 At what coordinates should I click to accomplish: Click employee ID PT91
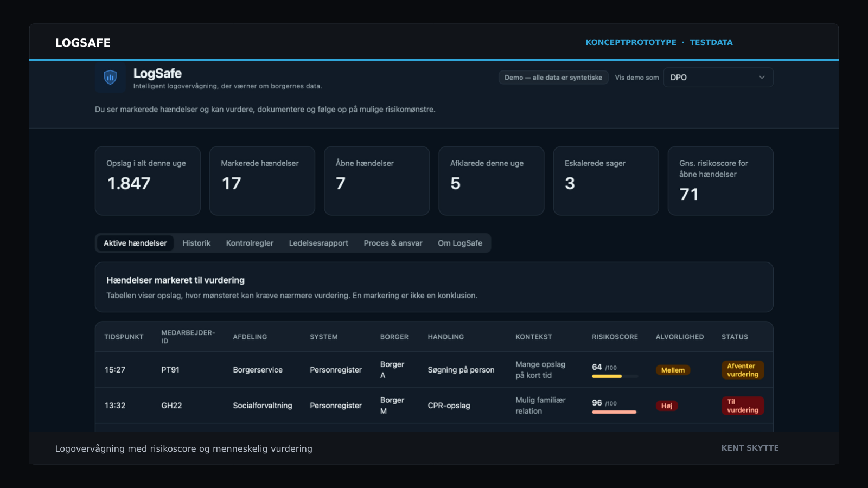pos(170,370)
